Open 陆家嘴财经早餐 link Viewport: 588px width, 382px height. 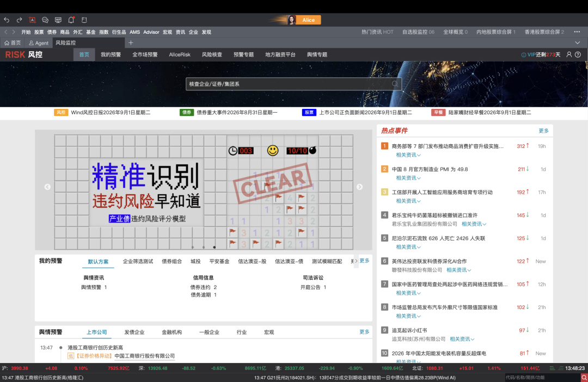pos(490,113)
